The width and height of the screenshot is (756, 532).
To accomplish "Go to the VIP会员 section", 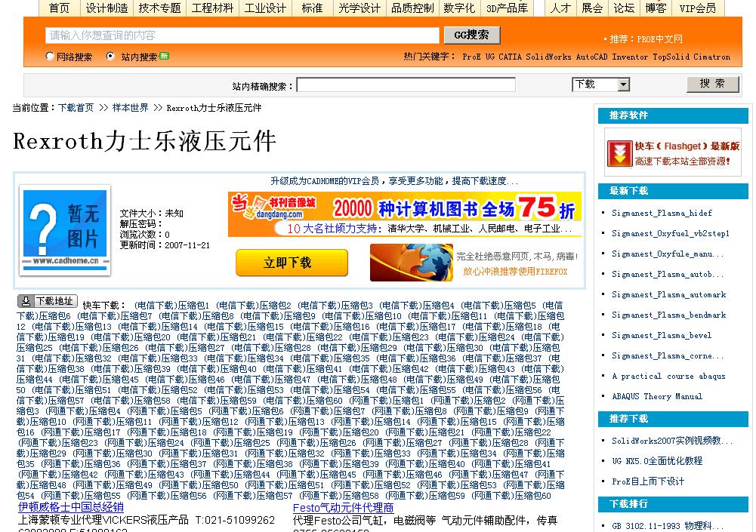I will click(x=698, y=8).
